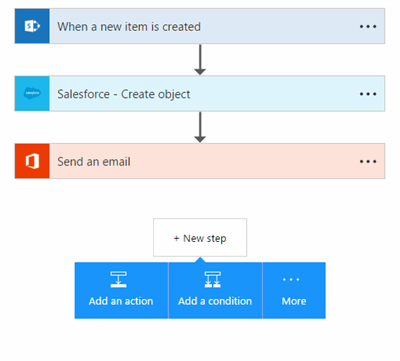The width and height of the screenshot is (400, 361).
Task: Click the arrow above Send an email
Action: (x=200, y=127)
